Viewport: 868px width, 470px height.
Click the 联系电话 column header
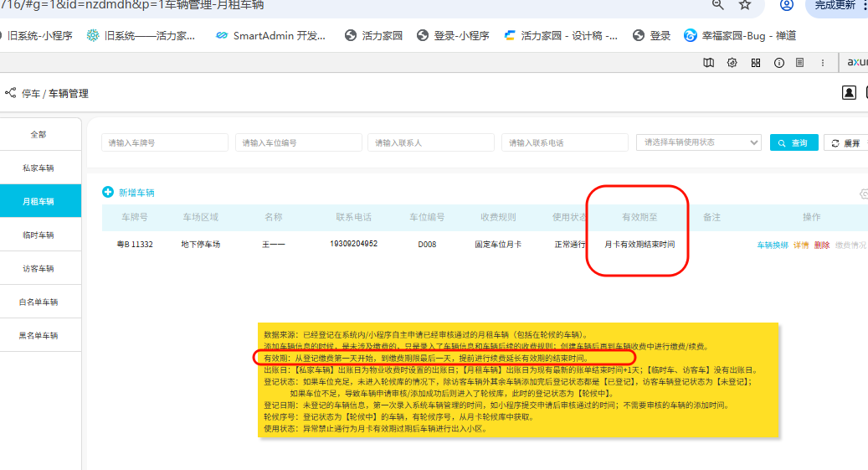click(x=354, y=217)
